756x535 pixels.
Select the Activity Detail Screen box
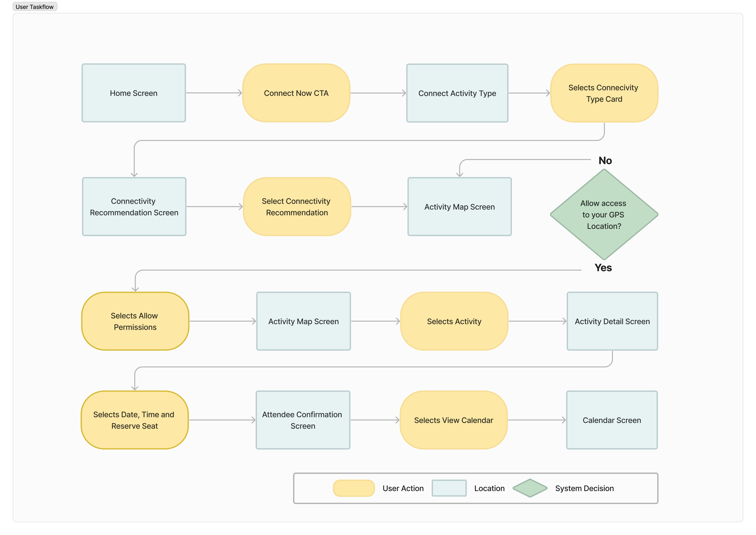(x=612, y=321)
